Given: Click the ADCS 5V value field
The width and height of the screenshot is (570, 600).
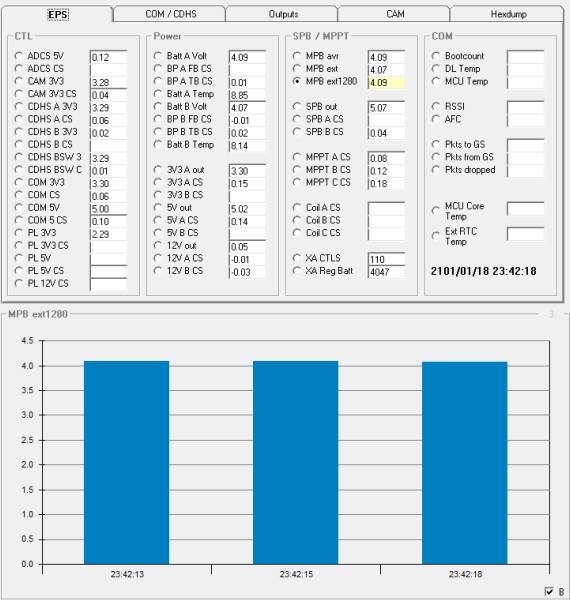Looking at the screenshot, I should (x=108, y=57).
